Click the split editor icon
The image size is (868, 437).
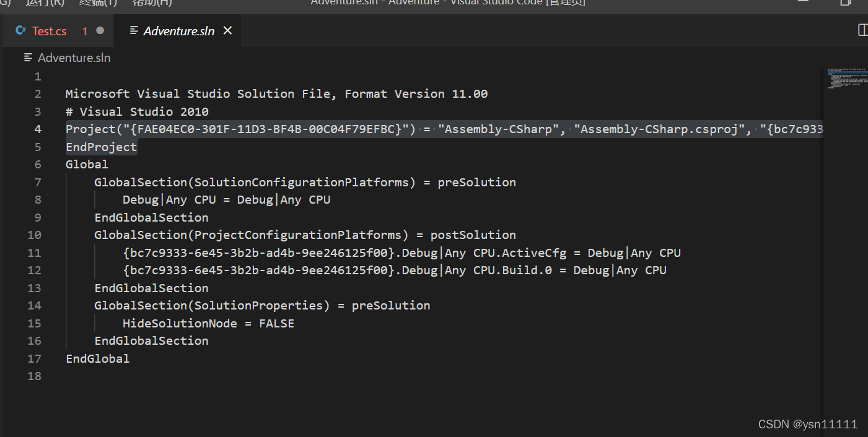click(x=862, y=30)
